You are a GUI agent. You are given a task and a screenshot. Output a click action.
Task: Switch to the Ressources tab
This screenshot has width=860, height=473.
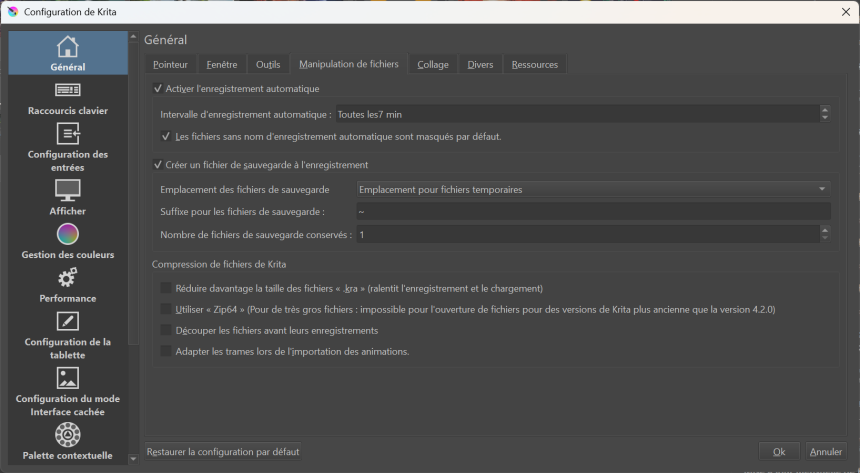click(x=535, y=65)
